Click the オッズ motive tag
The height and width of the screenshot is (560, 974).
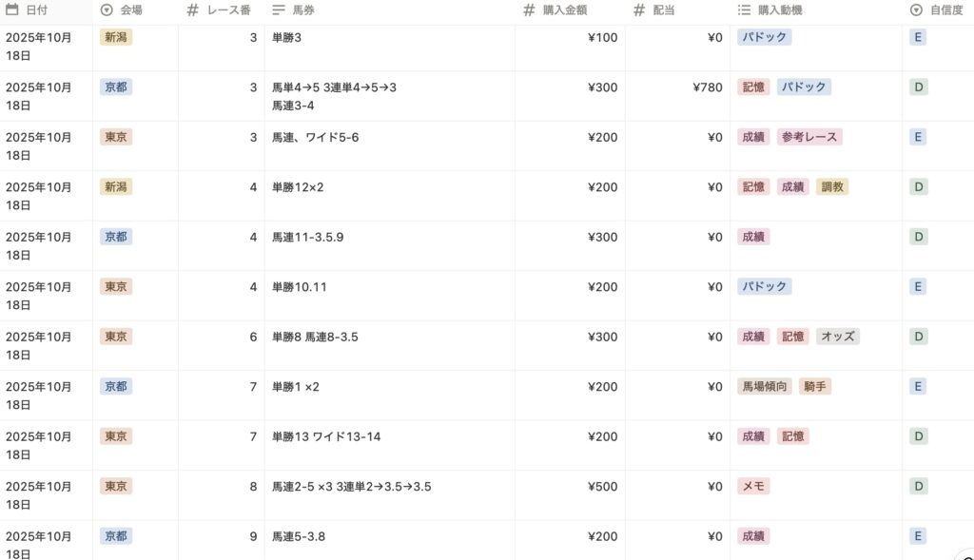pyautogui.click(x=837, y=337)
